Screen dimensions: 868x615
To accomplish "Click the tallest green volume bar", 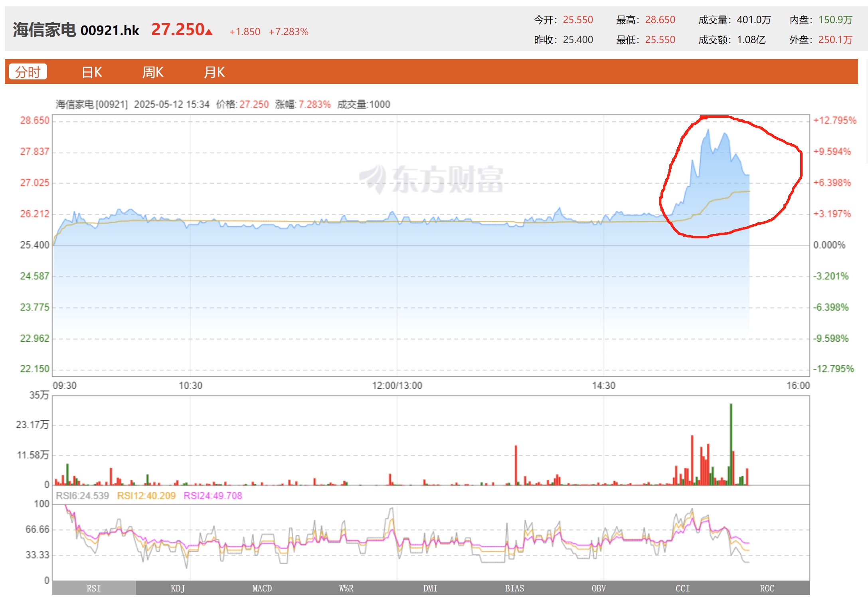I will click(731, 444).
